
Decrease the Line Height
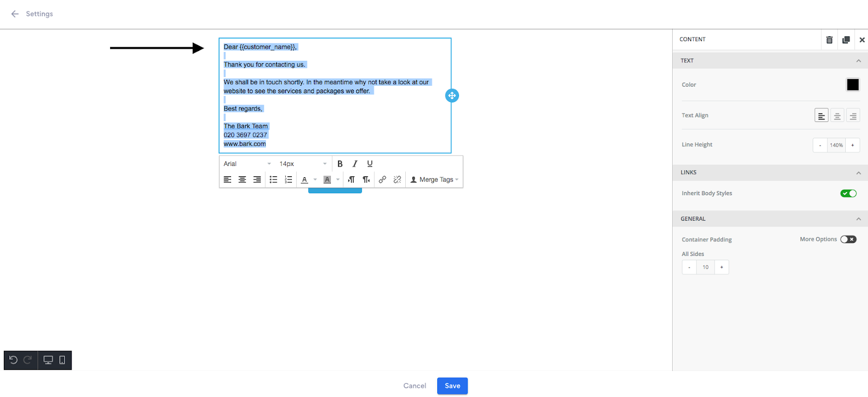click(x=820, y=145)
